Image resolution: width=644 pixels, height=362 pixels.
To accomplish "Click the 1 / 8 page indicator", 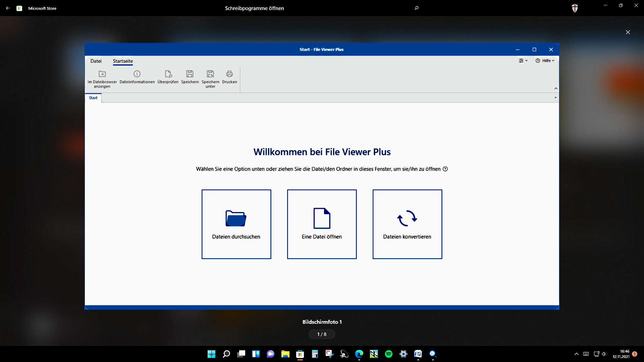I will point(322,334).
